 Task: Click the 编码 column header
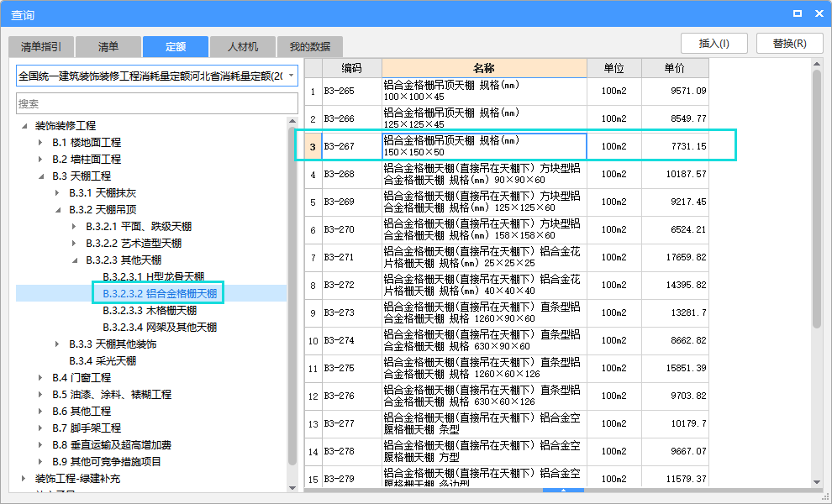tap(352, 68)
